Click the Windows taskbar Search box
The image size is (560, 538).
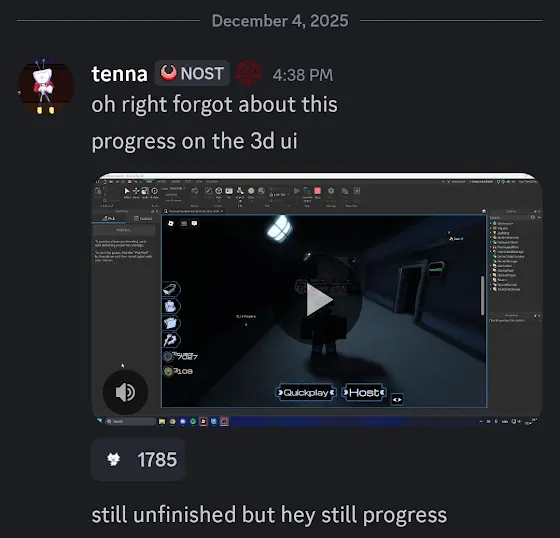coord(131,421)
